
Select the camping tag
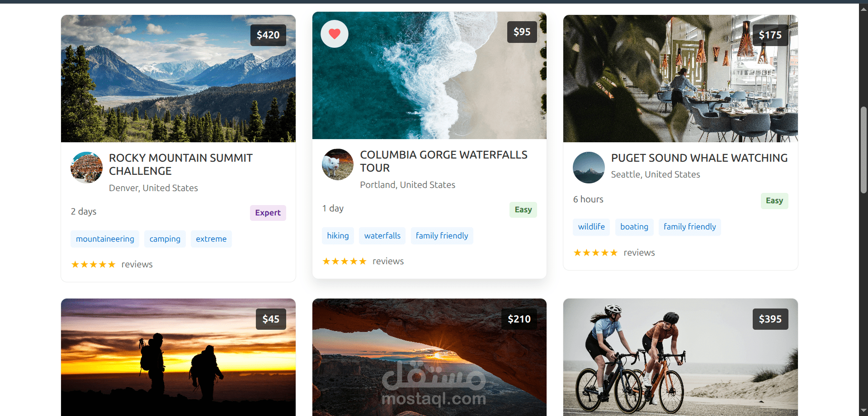click(165, 239)
